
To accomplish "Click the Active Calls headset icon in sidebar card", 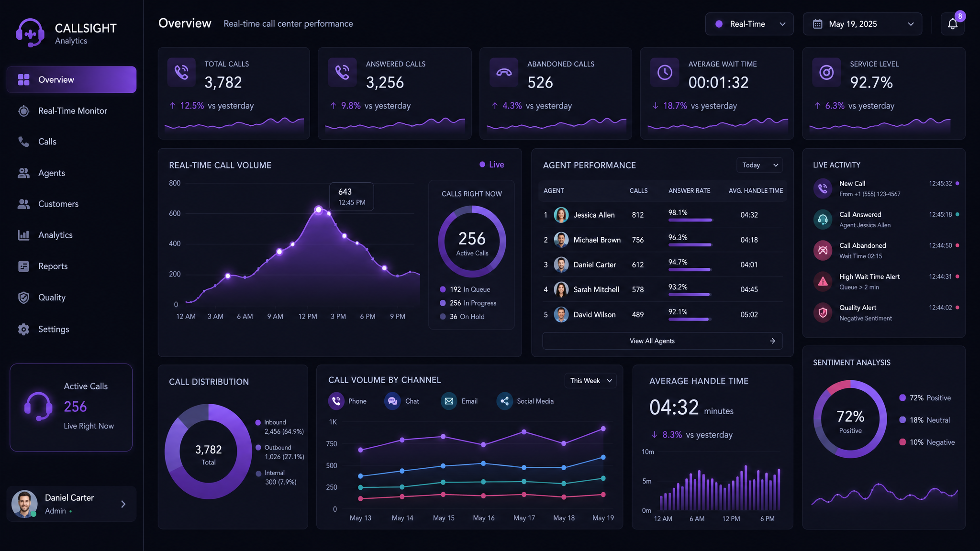I will pos(38,407).
